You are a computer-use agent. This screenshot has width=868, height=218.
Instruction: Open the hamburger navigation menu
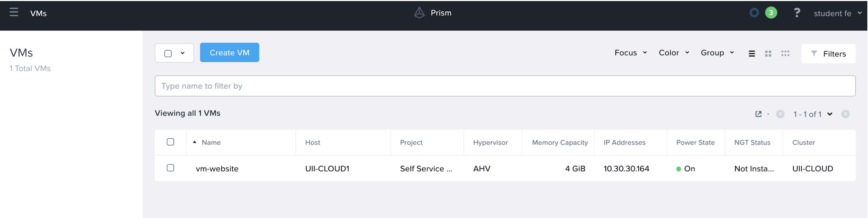pyautogui.click(x=14, y=13)
